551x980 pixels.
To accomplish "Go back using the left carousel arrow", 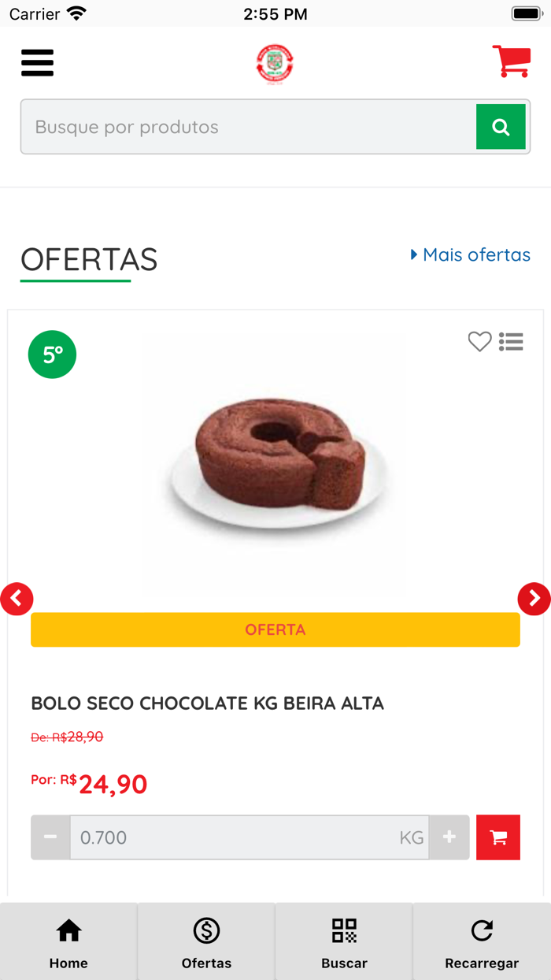I will tap(17, 599).
